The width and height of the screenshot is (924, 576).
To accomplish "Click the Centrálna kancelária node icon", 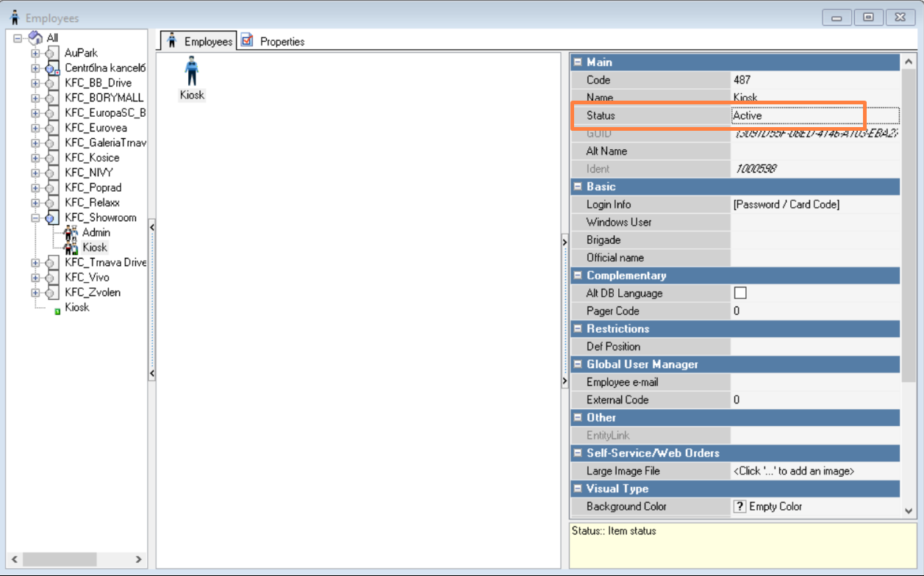I will coord(51,68).
